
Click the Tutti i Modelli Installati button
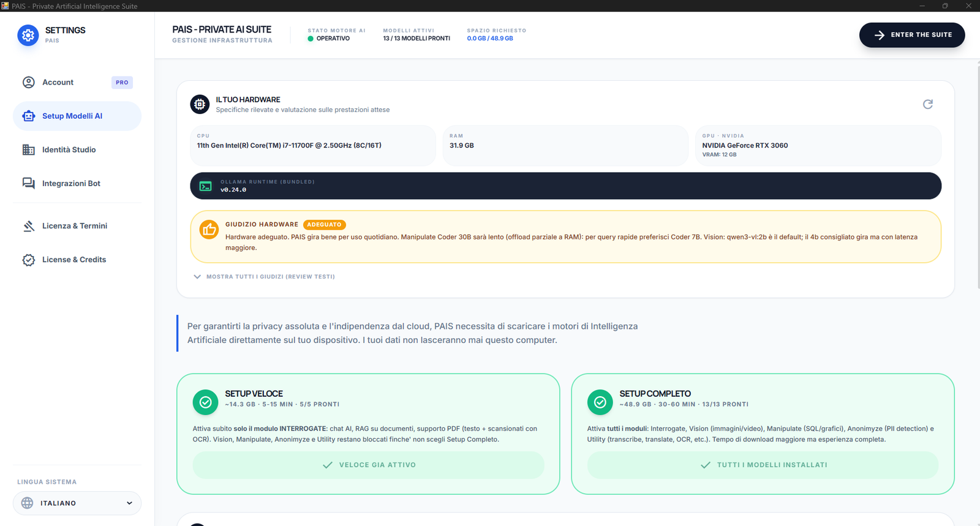(763, 465)
